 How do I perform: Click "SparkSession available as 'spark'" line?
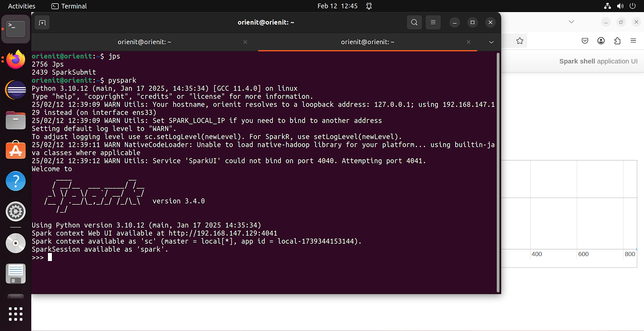pos(100,249)
